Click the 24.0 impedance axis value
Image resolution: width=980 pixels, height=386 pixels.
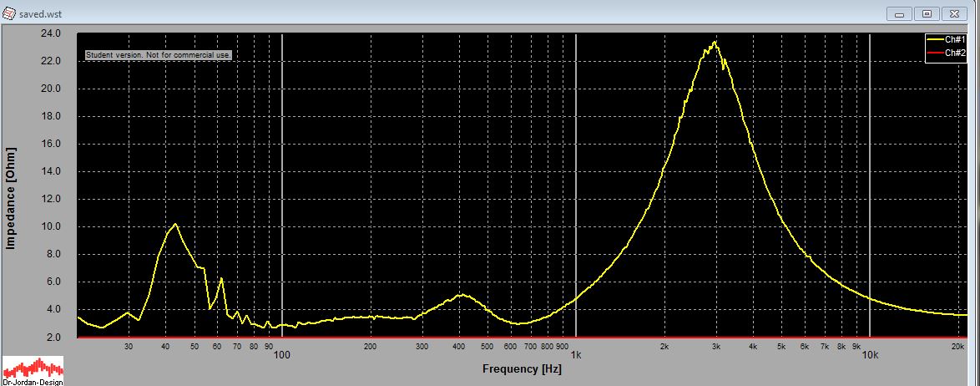click(49, 33)
